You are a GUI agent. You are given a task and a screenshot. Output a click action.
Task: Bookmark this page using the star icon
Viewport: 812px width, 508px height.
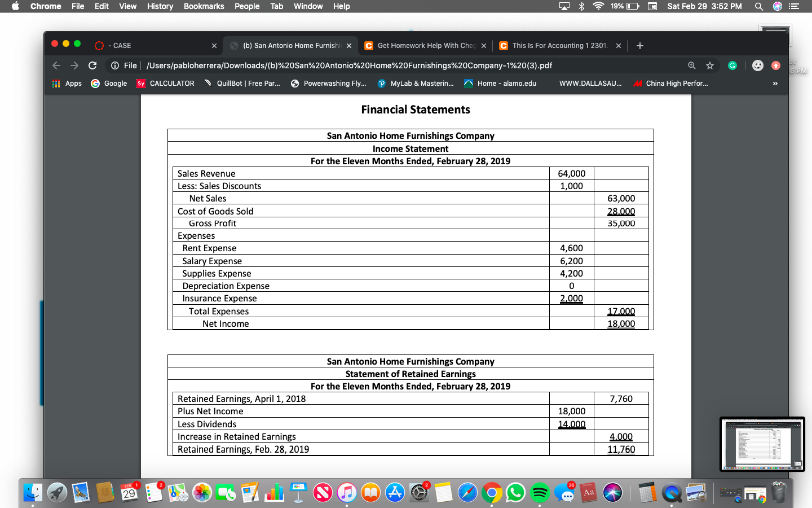pyautogui.click(x=710, y=65)
